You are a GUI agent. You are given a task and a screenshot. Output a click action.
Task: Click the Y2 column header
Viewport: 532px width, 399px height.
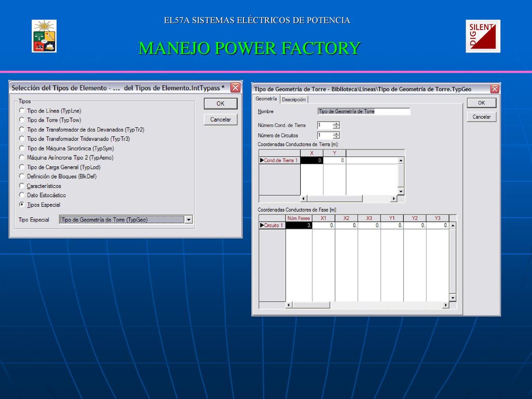415,218
